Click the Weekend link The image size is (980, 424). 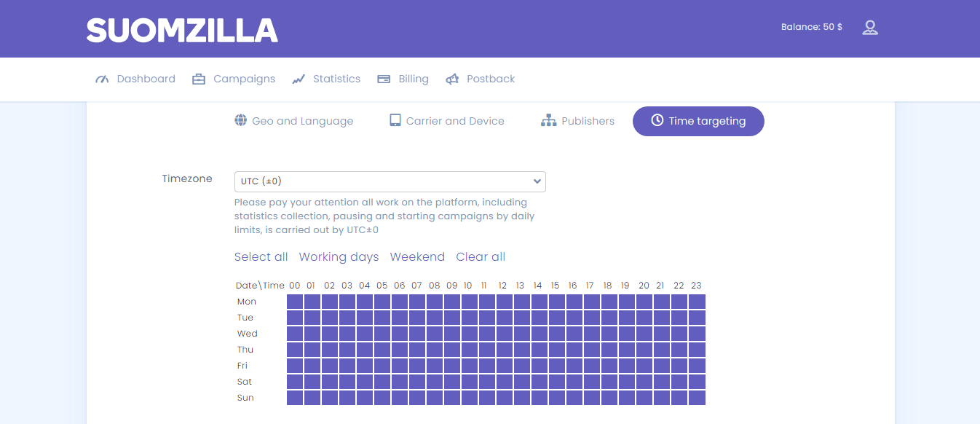[417, 256]
